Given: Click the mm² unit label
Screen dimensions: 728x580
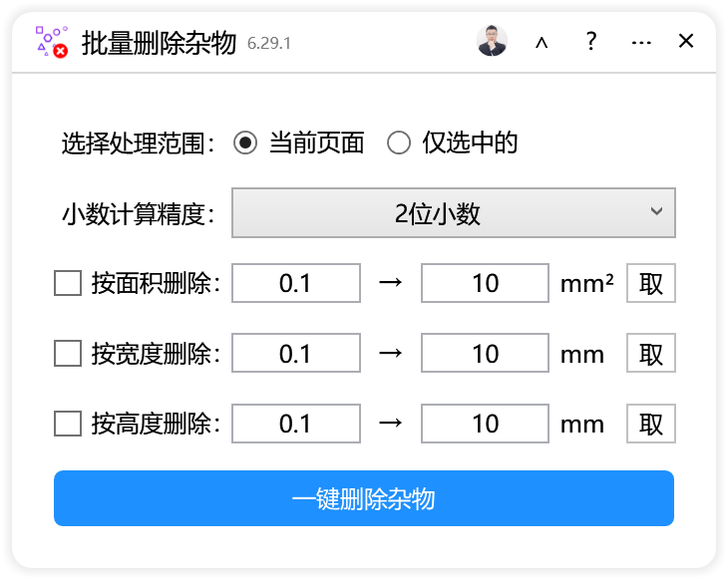Looking at the screenshot, I should coord(586,283).
